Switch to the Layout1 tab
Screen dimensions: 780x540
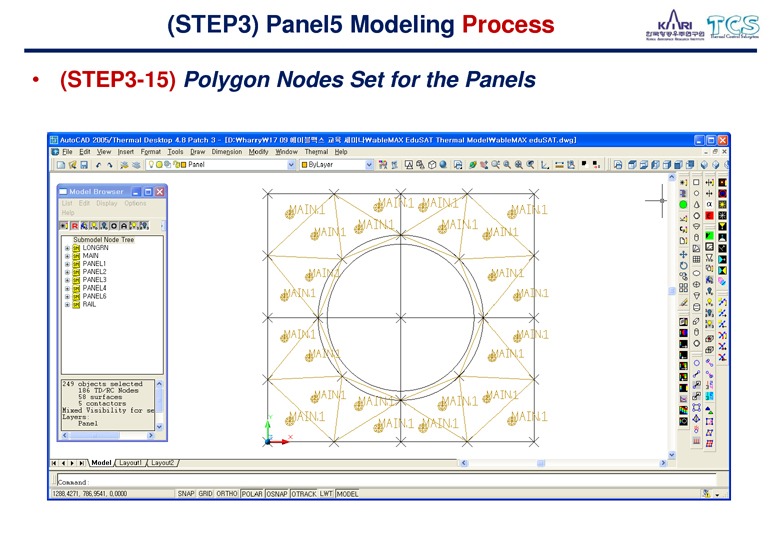(130, 462)
